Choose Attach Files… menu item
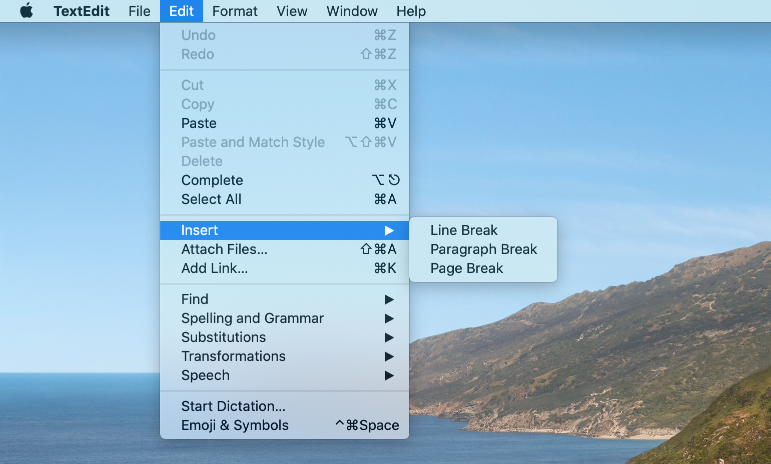Viewport: 771px width, 464px height. 284,249
